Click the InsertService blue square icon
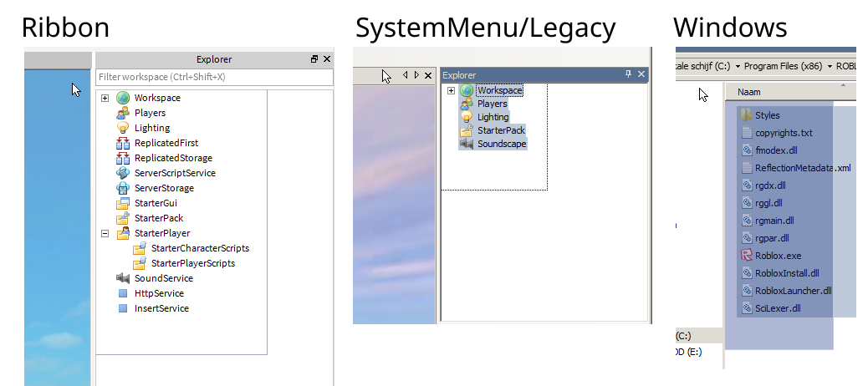The height and width of the screenshot is (386, 868). tap(123, 308)
